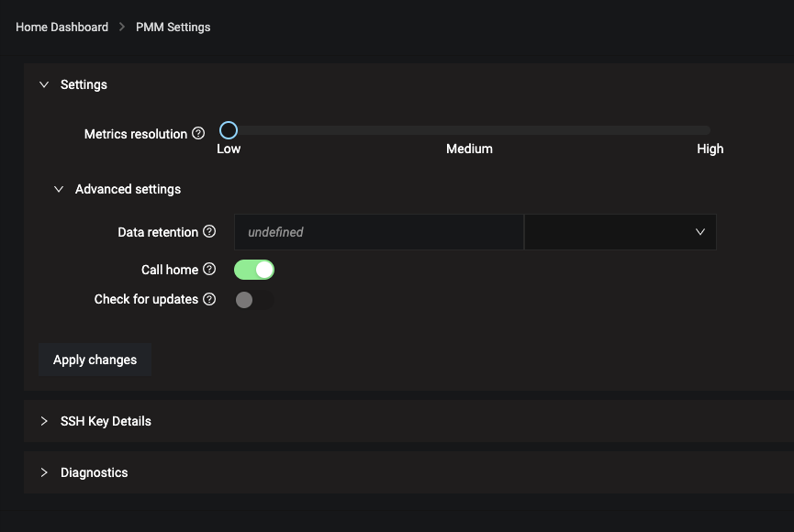This screenshot has width=794, height=532.
Task: Set metrics resolution to Medium on the slider
Action: (x=469, y=130)
